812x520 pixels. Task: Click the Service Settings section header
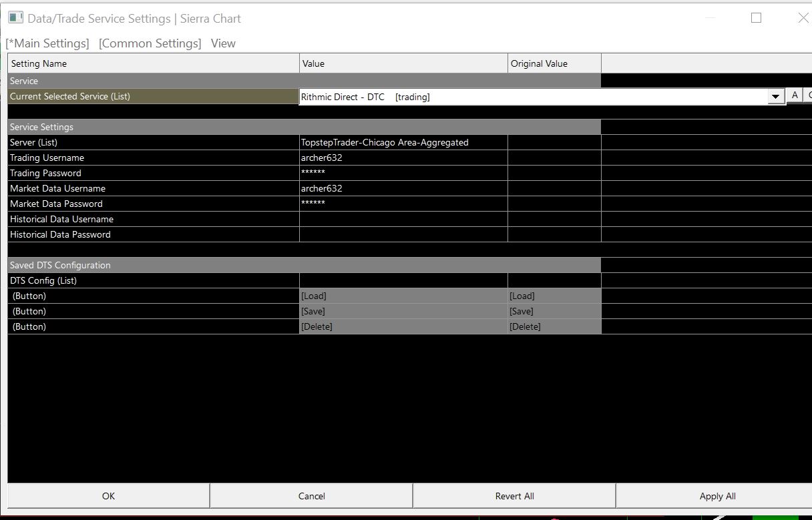pos(304,127)
